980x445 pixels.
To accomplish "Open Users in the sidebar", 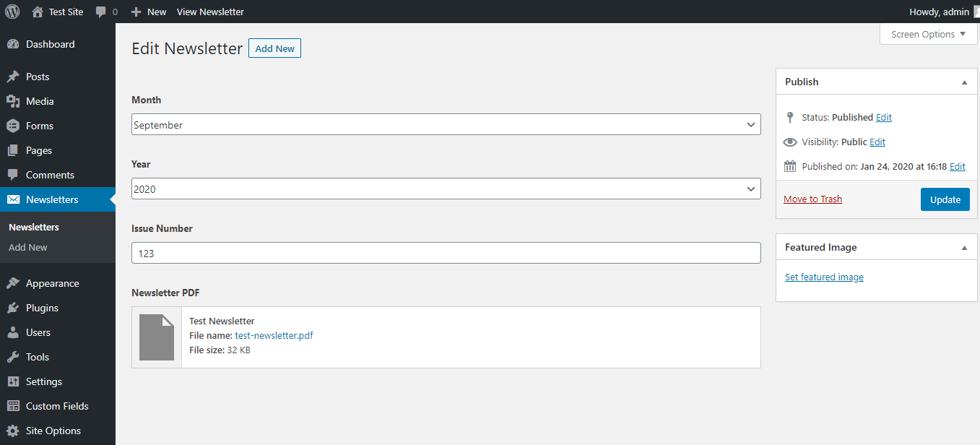I will pos(38,332).
